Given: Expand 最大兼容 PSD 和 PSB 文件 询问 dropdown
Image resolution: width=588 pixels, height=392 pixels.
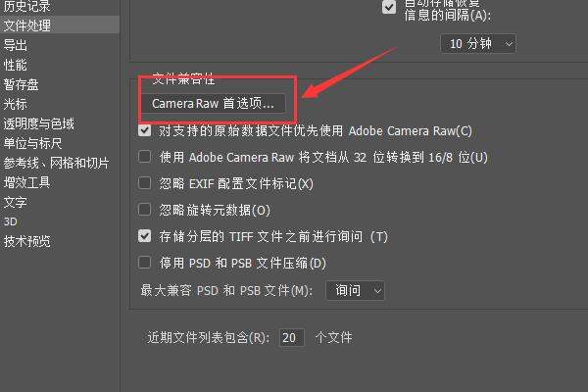Looking at the screenshot, I should pyautogui.click(x=355, y=290).
